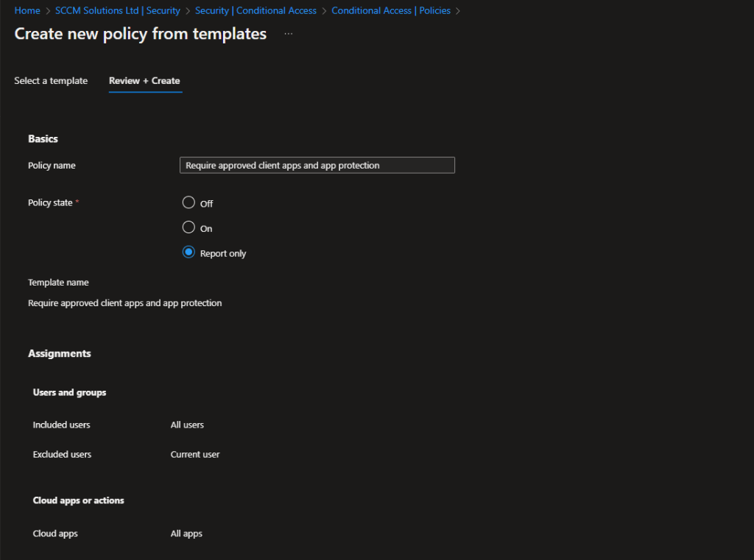Click the Create new policy from templates title
Screen dimensions: 754x560
click(141, 34)
